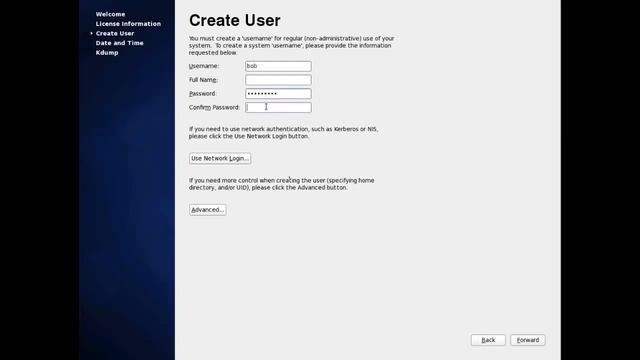The height and width of the screenshot is (360, 640).
Task: Select Date and Time in the sidebar
Action: (x=120, y=43)
